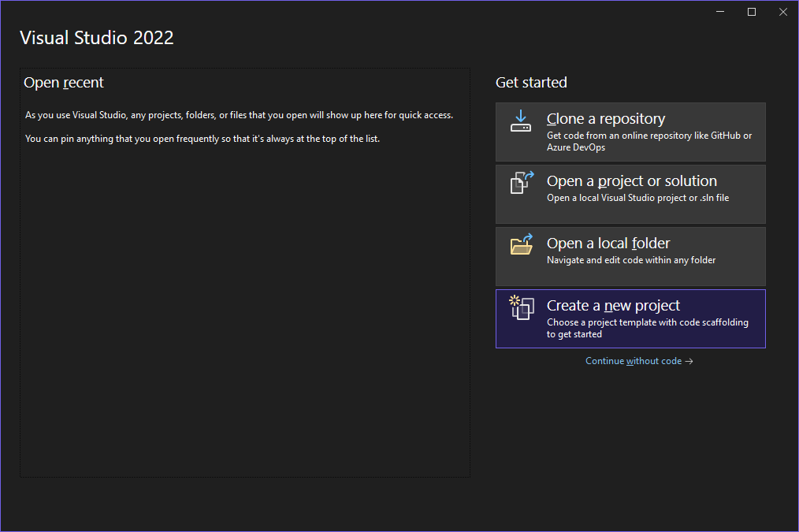Click "Get code from an online repository" description
Screen dimensions: 799x532
point(649,141)
